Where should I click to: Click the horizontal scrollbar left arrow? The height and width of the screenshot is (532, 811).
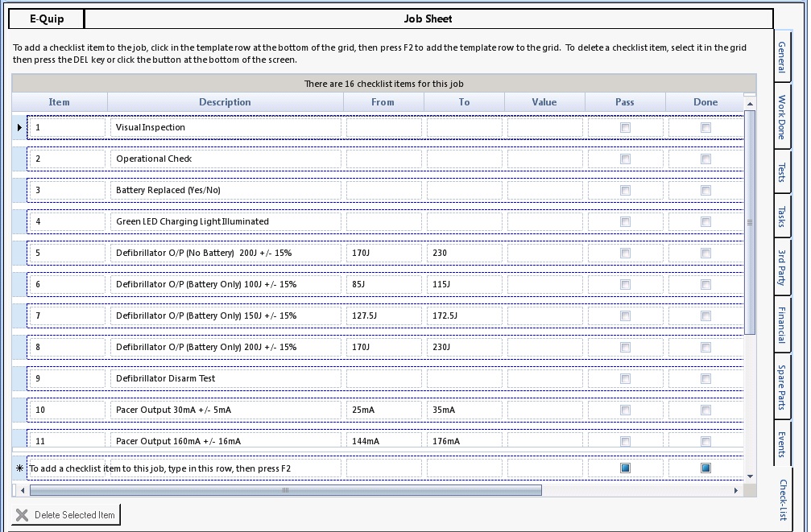pyautogui.click(x=23, y=490)
